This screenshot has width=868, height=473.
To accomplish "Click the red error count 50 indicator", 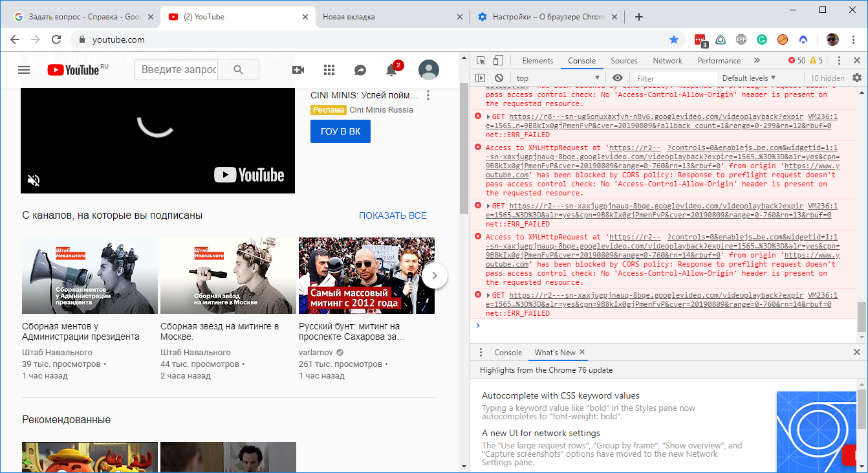I will point(797,61).
